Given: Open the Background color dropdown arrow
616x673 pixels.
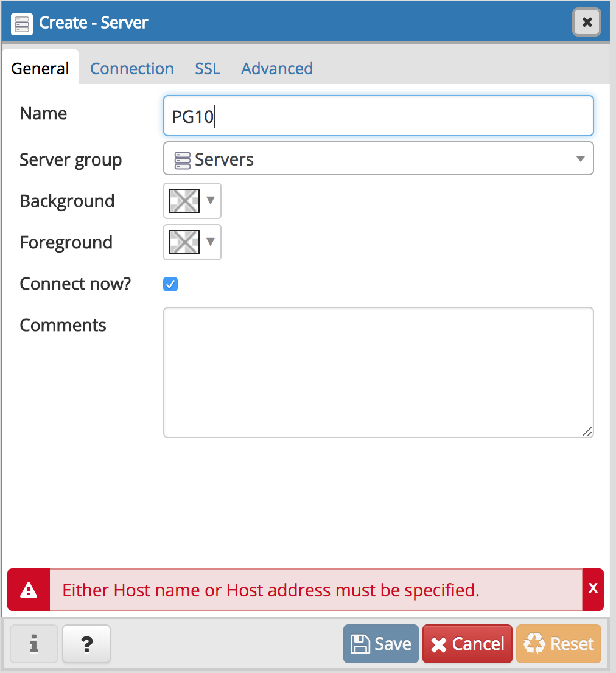Looking at the screenshot, I should (211, 200).
